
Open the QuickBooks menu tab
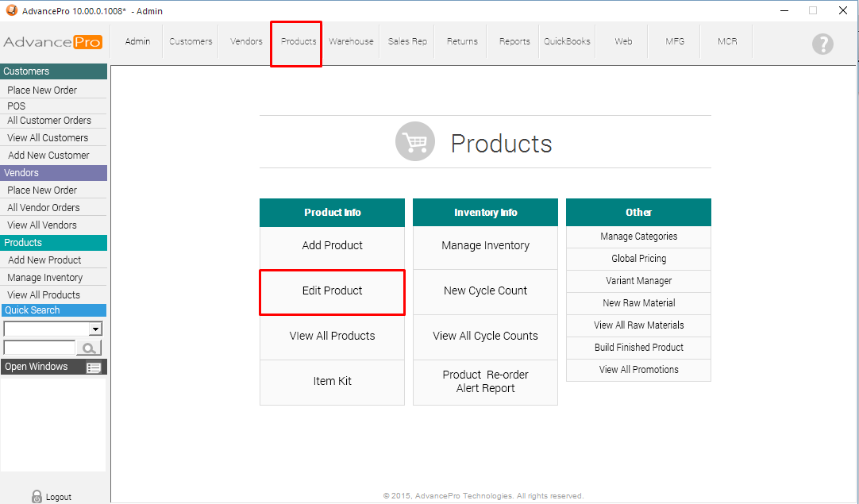567,41
